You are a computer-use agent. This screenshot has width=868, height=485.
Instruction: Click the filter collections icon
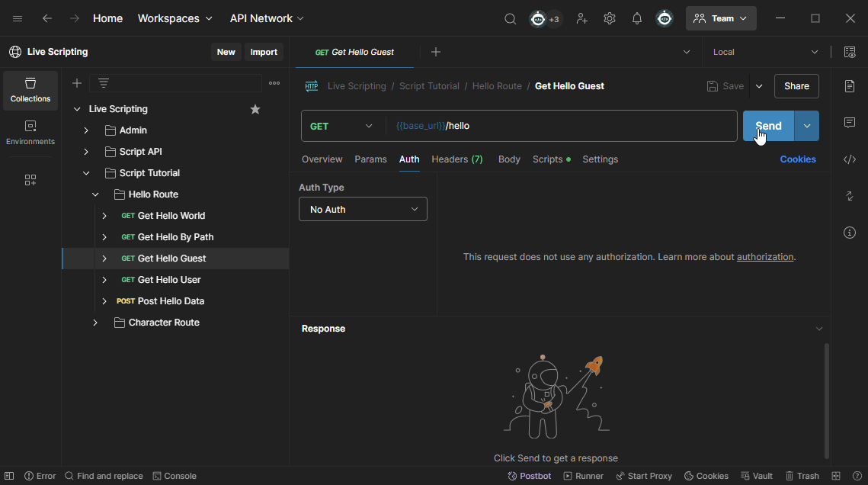click(x=104, y=83)
